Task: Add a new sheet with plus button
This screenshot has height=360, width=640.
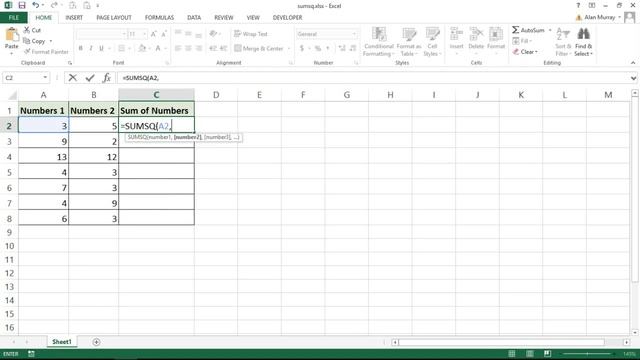Action: [96, 342]
